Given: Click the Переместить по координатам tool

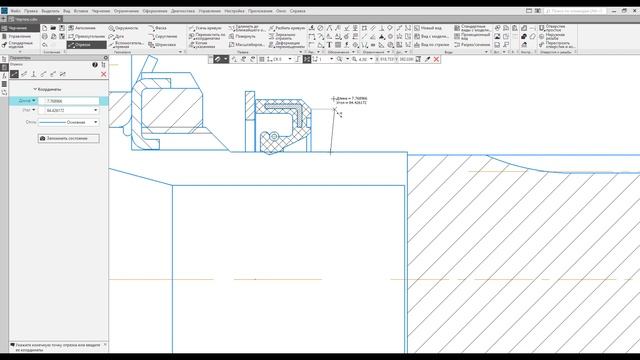Looking at the screenshot, I should pyautogui.click(x=207, y=36).
